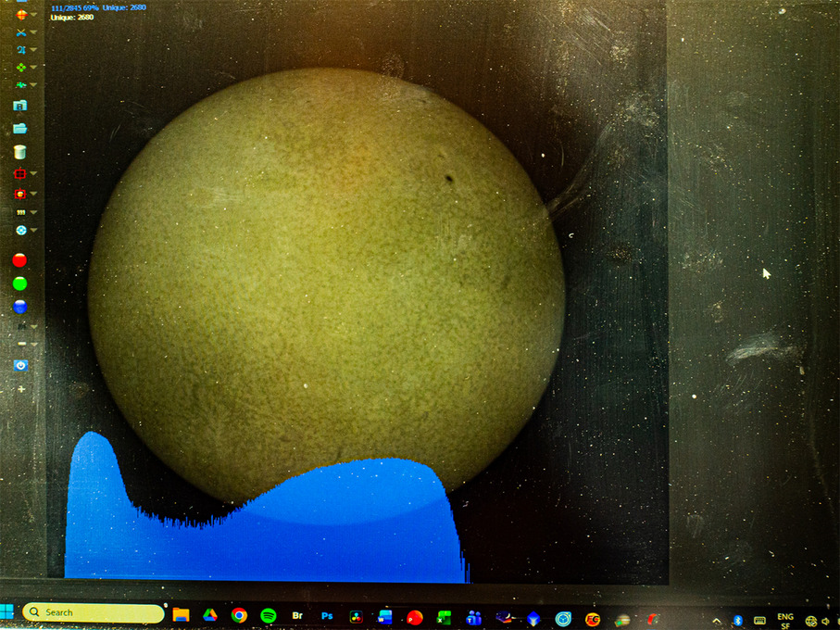Image resolution: width=840 pixels, height=630 pixels.
Task: Click the blue power icon in sidebar
Action: click(20, 366)
